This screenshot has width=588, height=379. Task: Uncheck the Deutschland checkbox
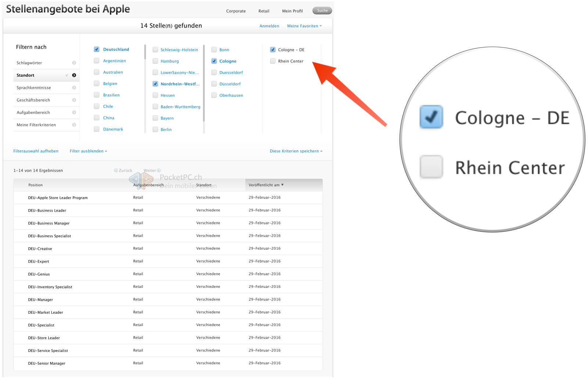click(x=97, y=49)
